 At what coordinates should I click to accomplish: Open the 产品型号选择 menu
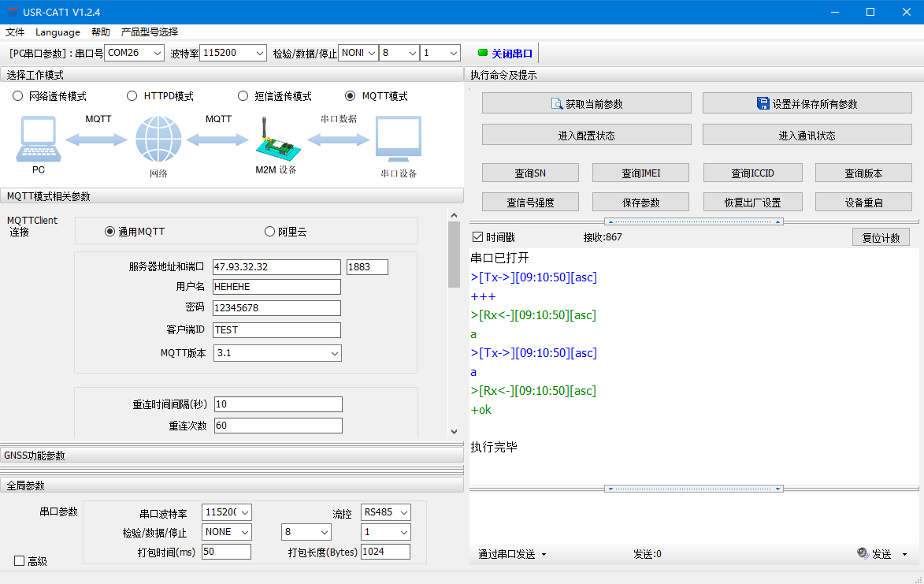(x=150, y=32)
